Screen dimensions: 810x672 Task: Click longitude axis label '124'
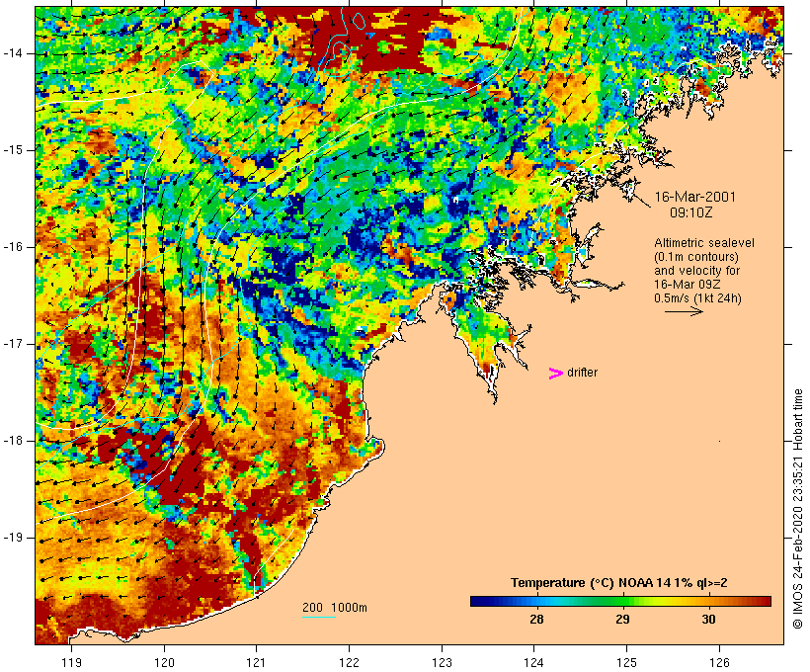point(533,663)
